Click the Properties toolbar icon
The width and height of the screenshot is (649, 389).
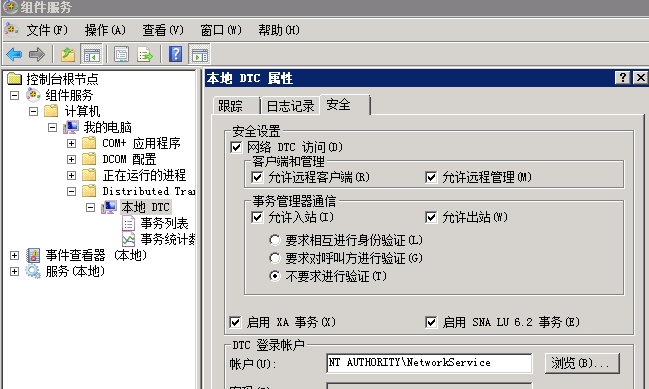pos(122,54)
